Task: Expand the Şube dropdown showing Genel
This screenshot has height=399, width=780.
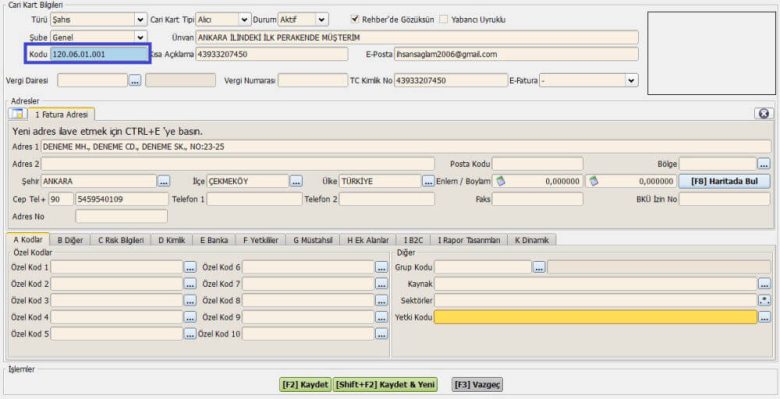Action: tap(140, 37)
